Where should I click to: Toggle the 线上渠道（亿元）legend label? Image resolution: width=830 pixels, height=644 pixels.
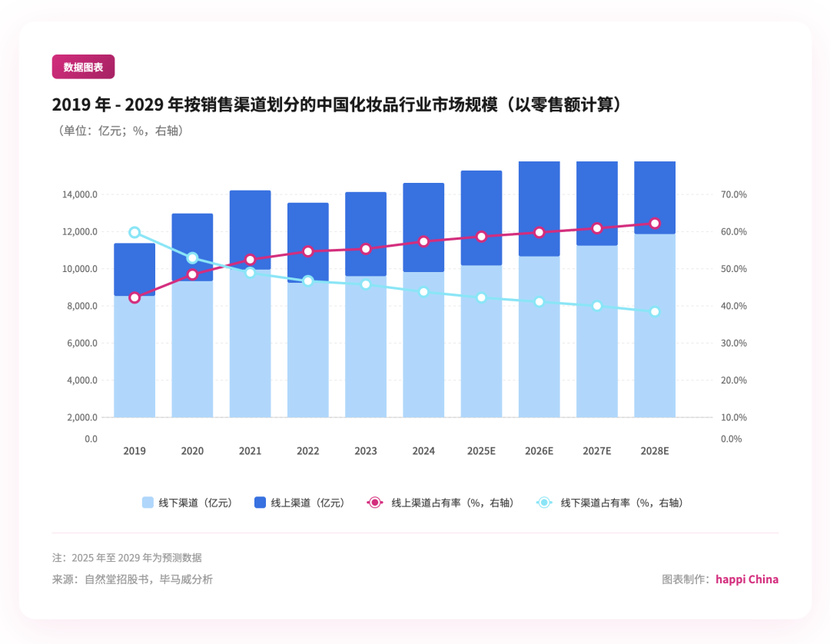pyautogui.click(x=307, y=503)
